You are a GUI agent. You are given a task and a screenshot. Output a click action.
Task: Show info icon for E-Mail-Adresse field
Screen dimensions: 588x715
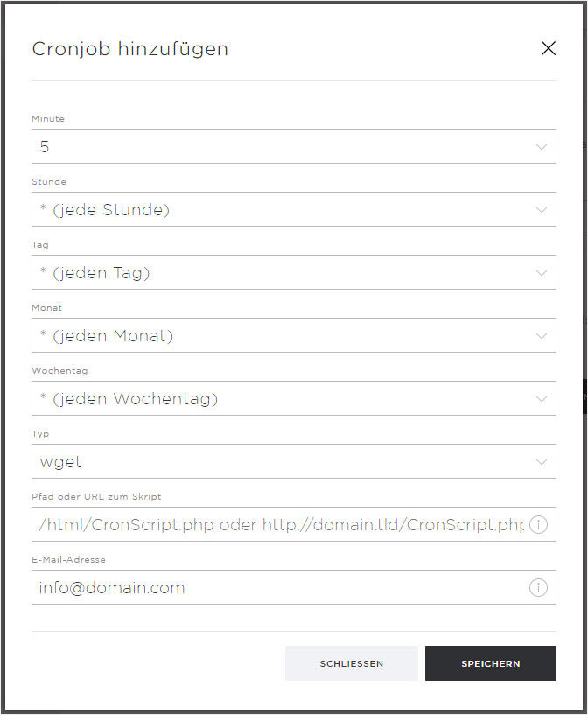[538, 587]
